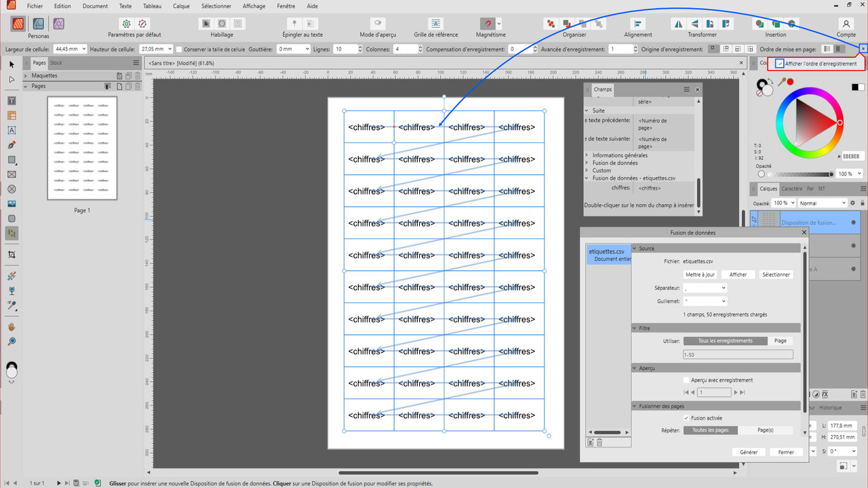868x488 pixels.
Task: Select the Zoom tool
Action: click(12, 341)
